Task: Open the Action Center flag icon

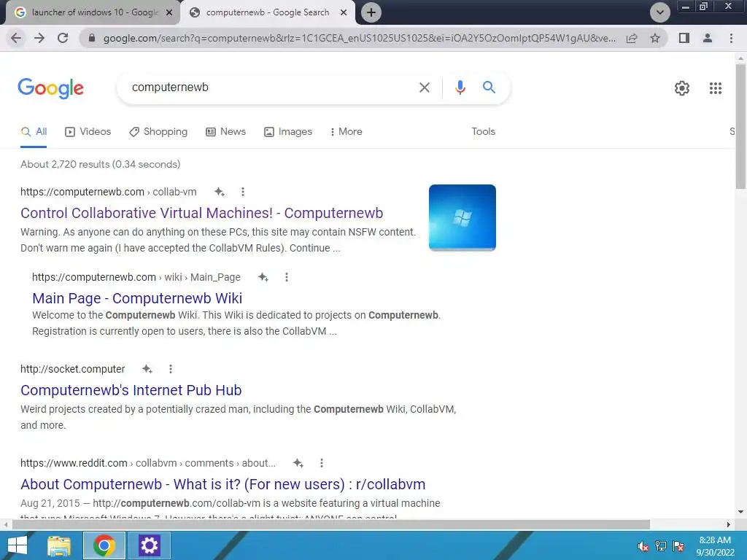Action: (x=678, y=546)
